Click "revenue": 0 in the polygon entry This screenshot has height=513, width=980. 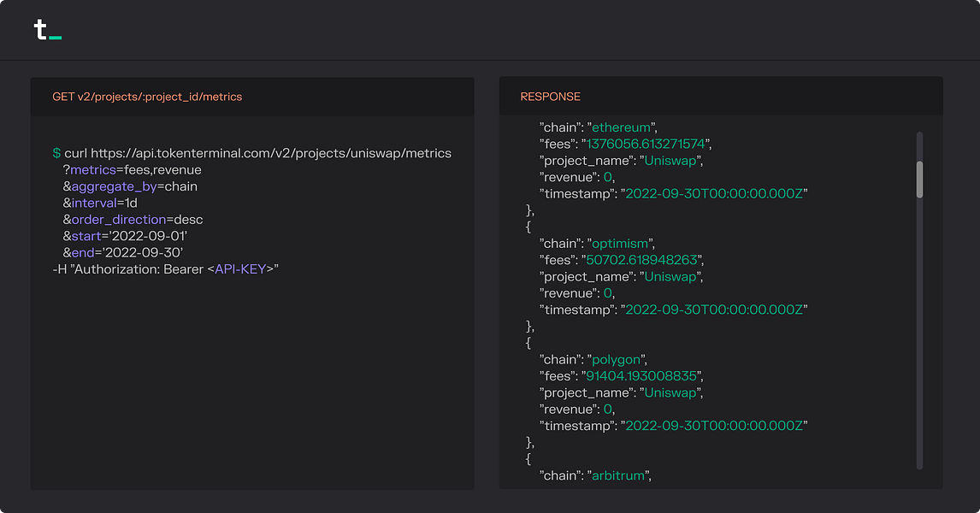577,410
